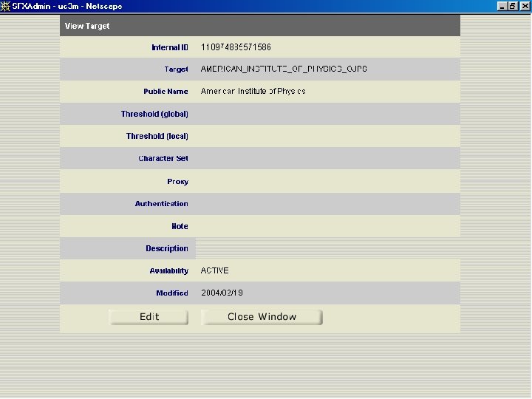
Task: Click the 2004/02/19 modified date
Action: click(222, 293)
